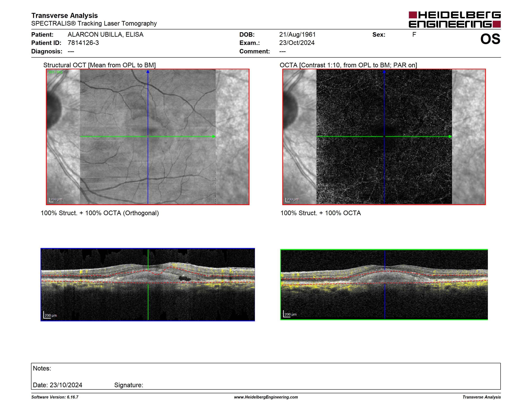Viewport: 532px width, 411px height.
Task: Open the www.HeidelbergEngineering.com link
Action: point(266,397)
